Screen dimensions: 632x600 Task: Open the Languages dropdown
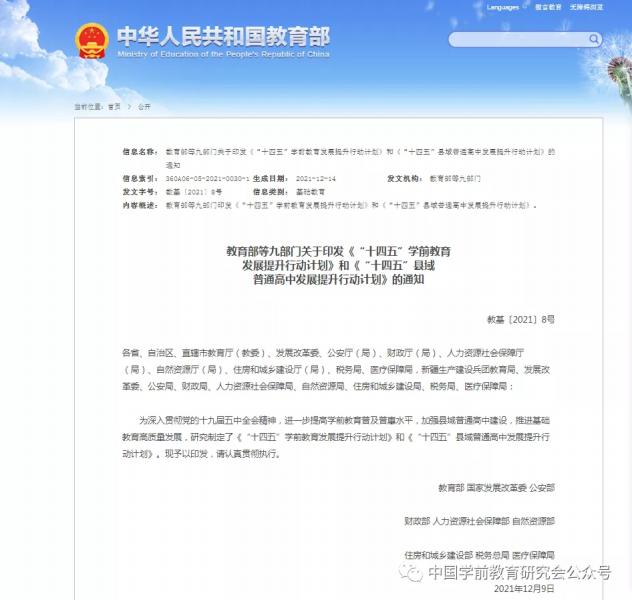point(506,7)
